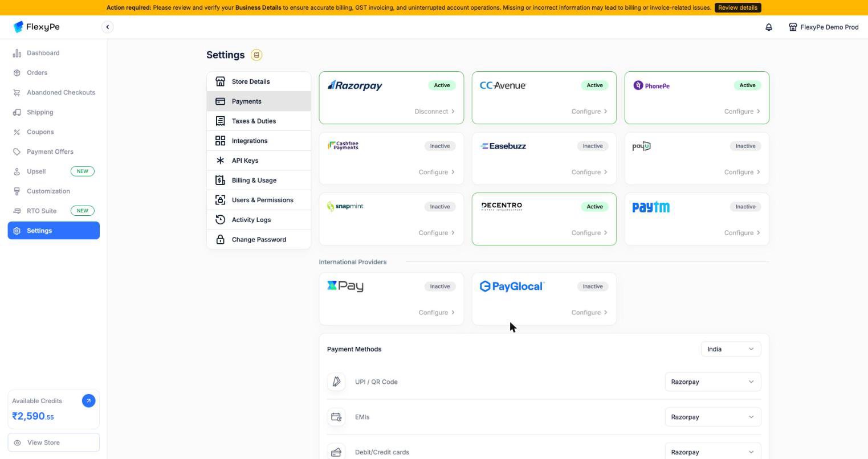Configure the PayGlocal provider

[x=589, y=313]
